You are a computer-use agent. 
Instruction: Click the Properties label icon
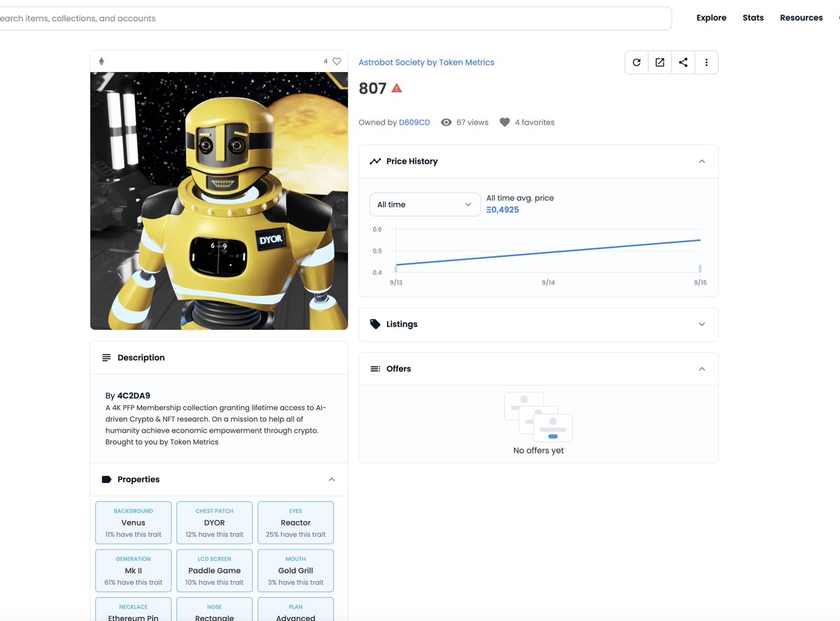(x=106, y=480)
